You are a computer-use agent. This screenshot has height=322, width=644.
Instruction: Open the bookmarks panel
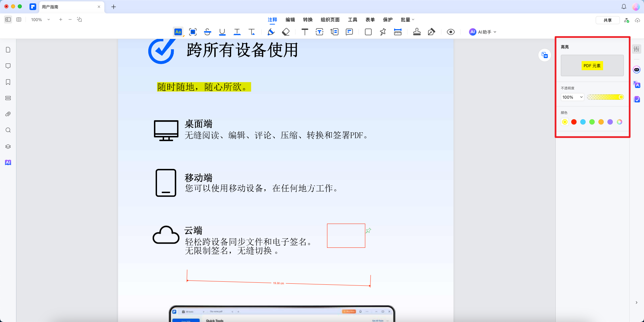[8, 82]
